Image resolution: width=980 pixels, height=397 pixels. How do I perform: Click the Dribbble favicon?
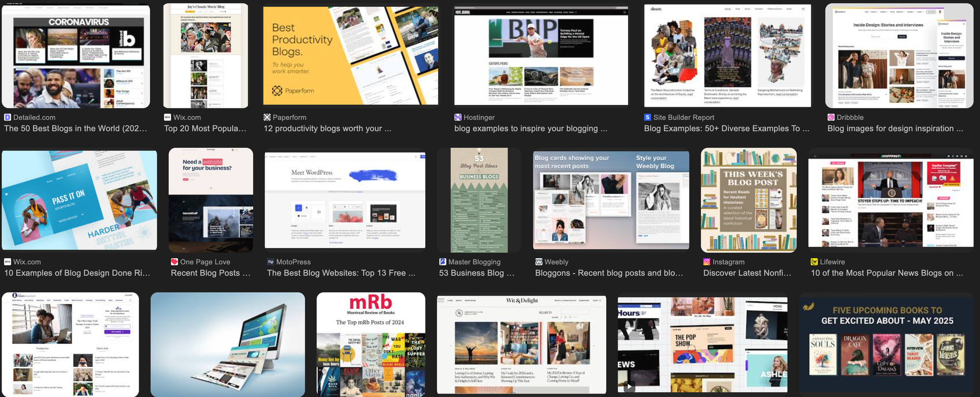click(831, 117)
